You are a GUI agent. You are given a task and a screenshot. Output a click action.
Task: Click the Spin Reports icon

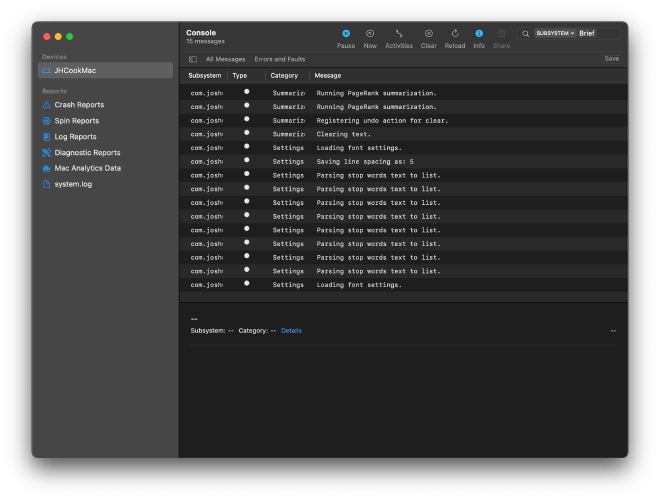pos(47,121)
